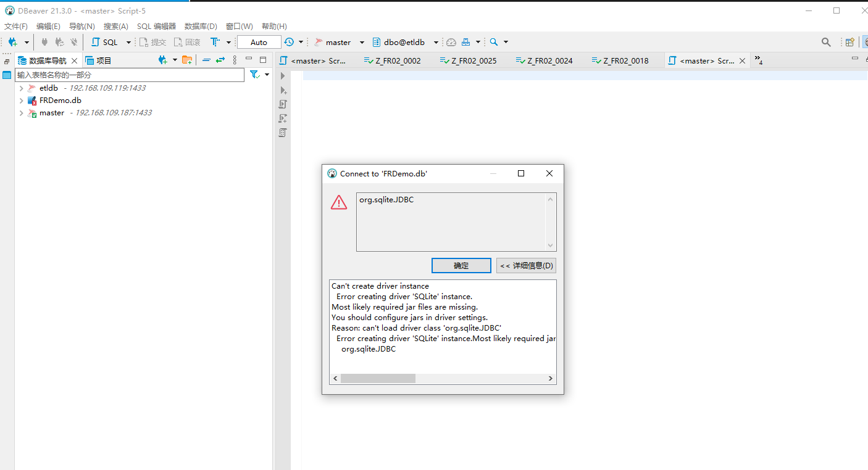
Task: Click the execute SQL statement play icon
Action: [283, 76]
